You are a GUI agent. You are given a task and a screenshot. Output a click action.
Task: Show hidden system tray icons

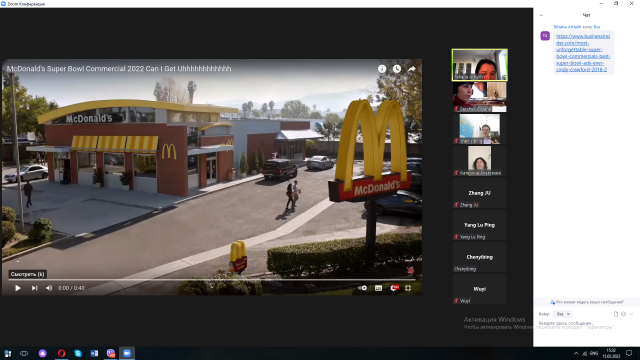click(x=576, y=353)
